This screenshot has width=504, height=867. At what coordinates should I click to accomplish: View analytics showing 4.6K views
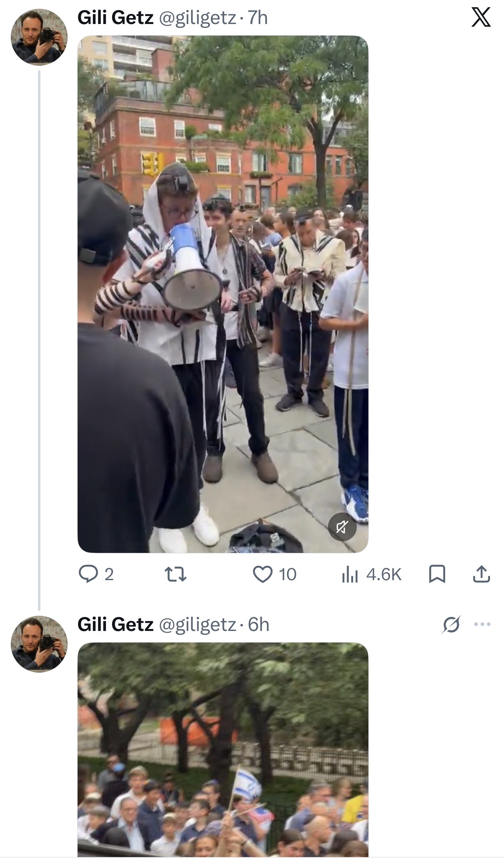coord(371,575)
